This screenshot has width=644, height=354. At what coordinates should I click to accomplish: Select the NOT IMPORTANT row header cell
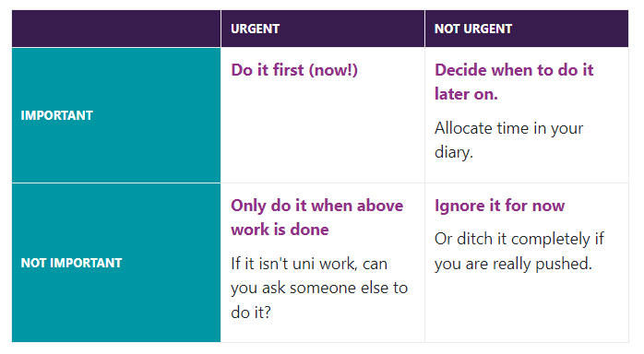(x=116, y=263)
